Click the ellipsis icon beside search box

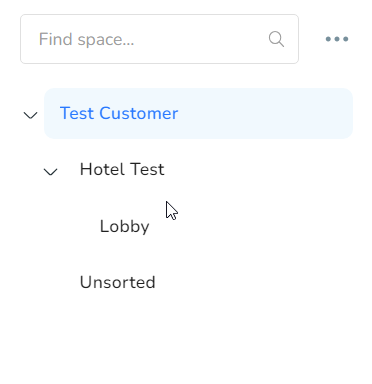337,39
